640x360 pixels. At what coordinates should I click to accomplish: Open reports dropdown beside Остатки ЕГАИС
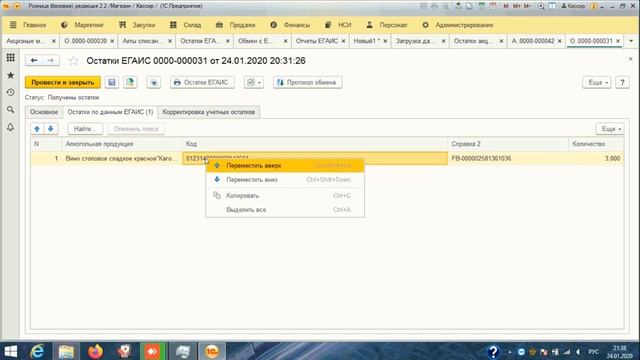click(253, 82)
